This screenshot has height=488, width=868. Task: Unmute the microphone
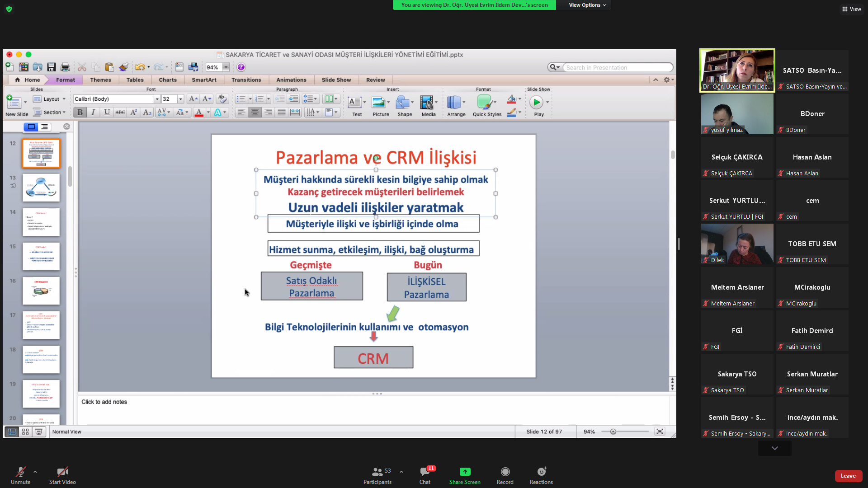click(x=20, y=472)
